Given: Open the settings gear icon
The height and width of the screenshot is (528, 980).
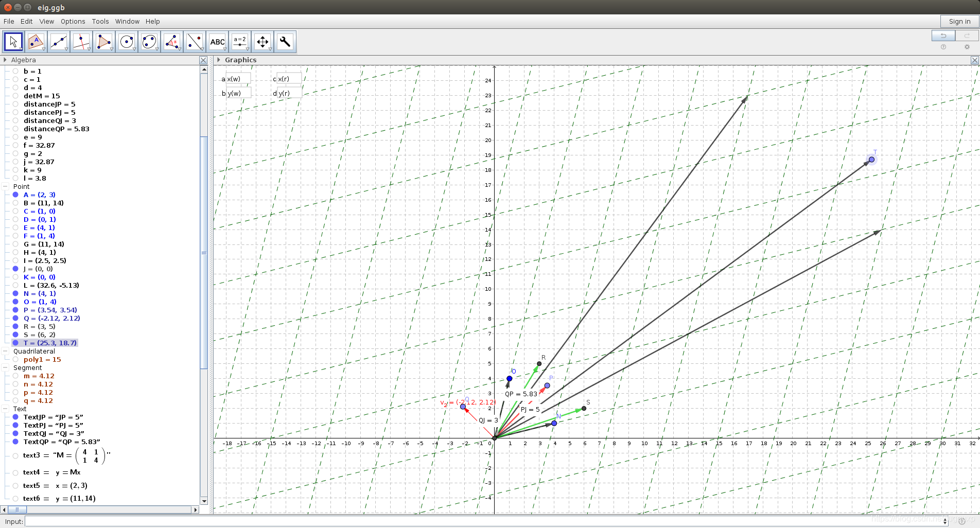Looking at the screenshot, I should coord(967,47).
